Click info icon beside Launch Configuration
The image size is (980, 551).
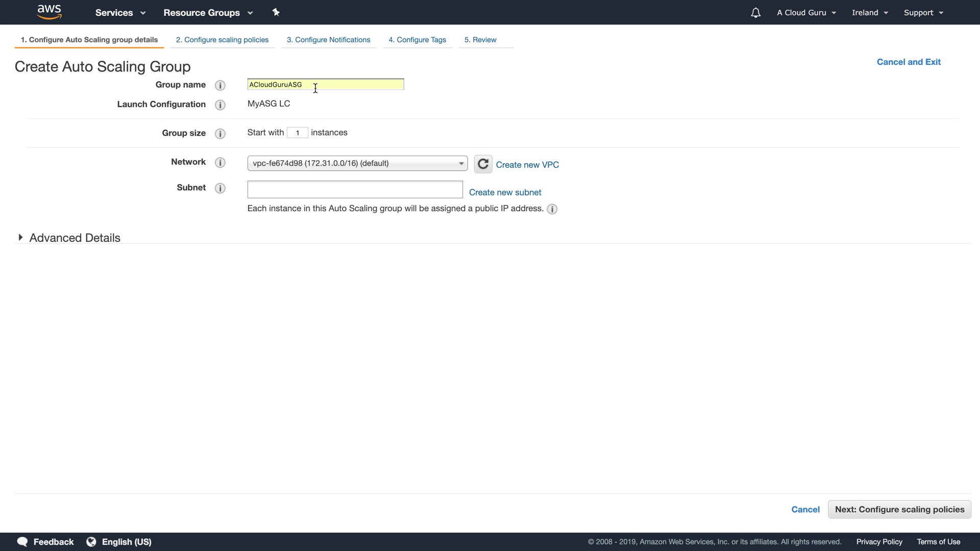(220, 105)
